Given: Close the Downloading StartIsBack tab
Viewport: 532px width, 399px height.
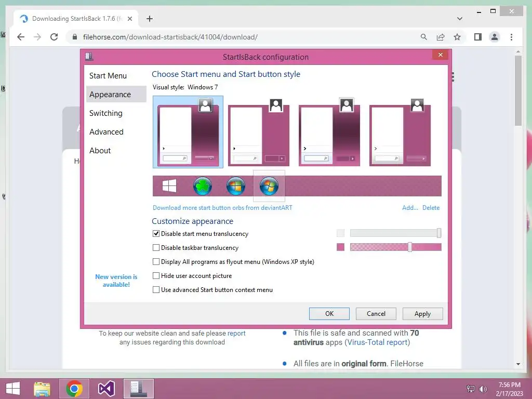Looking at the screenshot, I should 129,19.
